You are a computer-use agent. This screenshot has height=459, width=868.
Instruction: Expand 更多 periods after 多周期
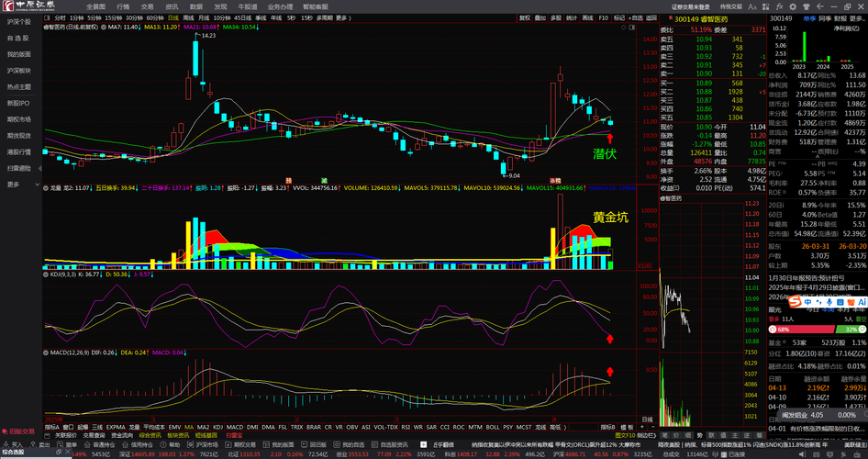[342, 18]
